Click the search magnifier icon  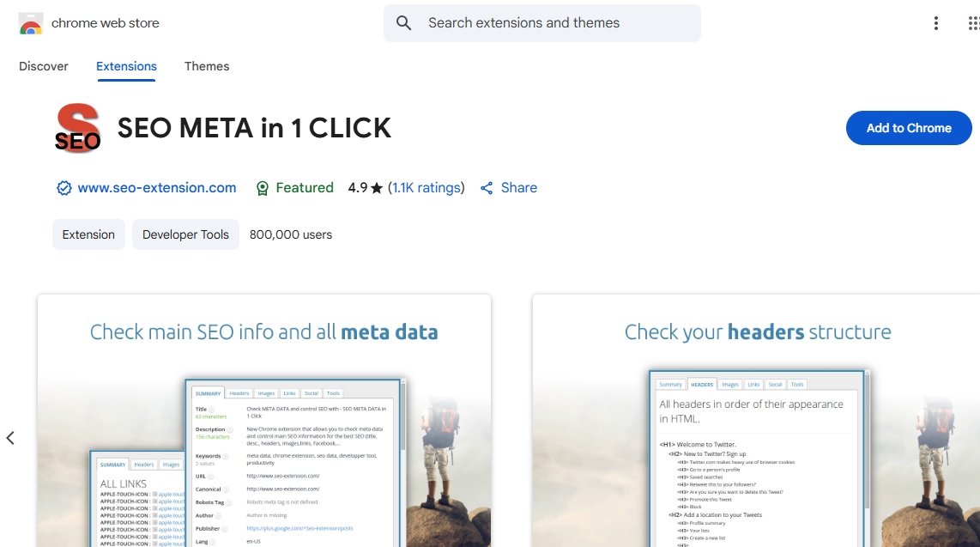(403, 23)
